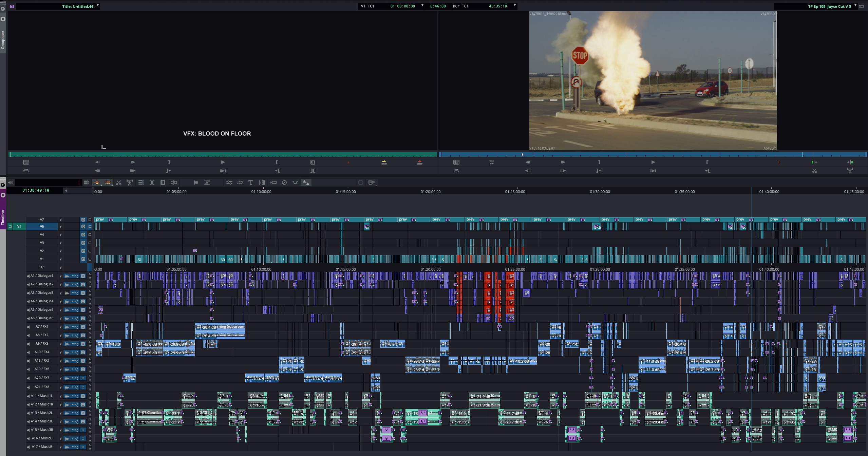Open the vertical Composer tab
Viewport: 868px width, 456px height.
(3, 40)
